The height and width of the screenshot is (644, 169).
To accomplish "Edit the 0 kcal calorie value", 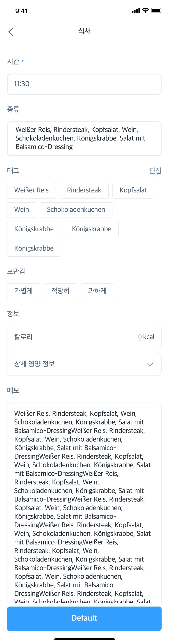I will 140,337.
